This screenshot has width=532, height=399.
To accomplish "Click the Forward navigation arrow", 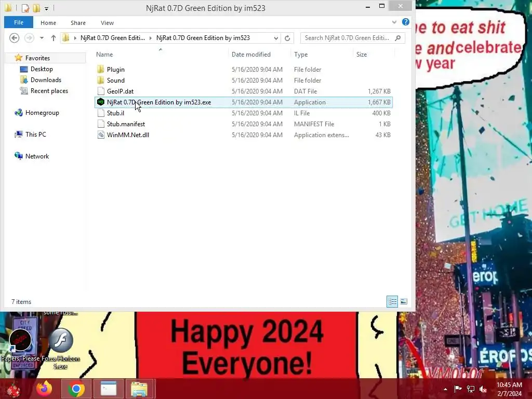I will coord(29,37).
